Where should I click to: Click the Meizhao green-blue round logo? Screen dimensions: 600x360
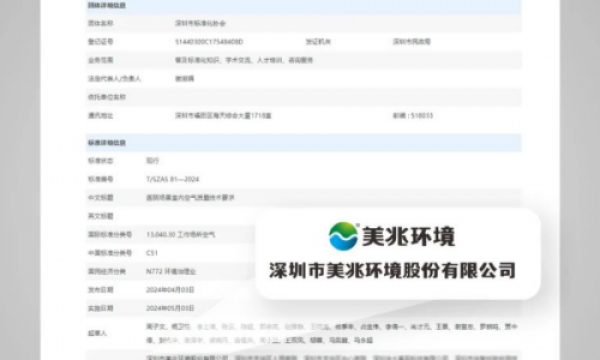coord(343,236)
